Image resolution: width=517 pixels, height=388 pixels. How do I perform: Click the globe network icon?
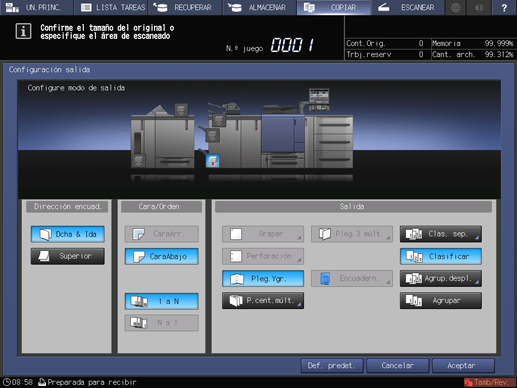click(455, 7)
